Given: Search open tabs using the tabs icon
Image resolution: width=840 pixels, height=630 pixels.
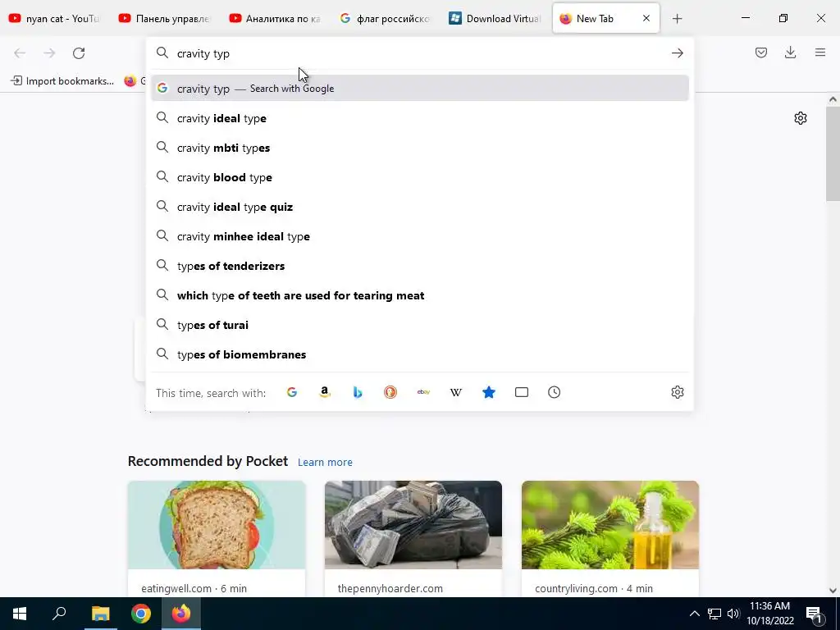Looking at the screenshot, I should pos(522,392).
